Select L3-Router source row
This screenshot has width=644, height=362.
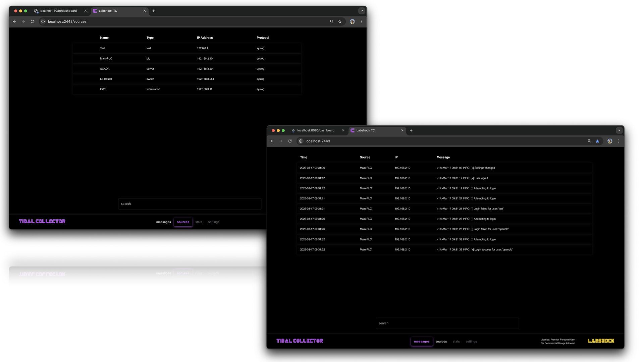click(x=187, y=79)
